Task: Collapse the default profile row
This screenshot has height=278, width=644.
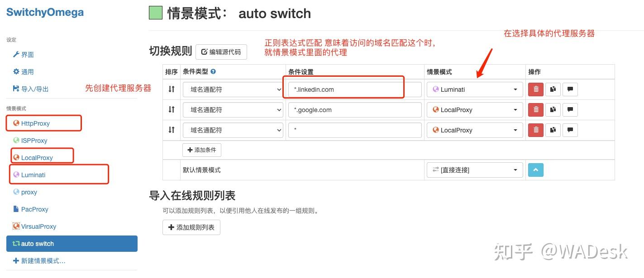Action: point(535,170)
